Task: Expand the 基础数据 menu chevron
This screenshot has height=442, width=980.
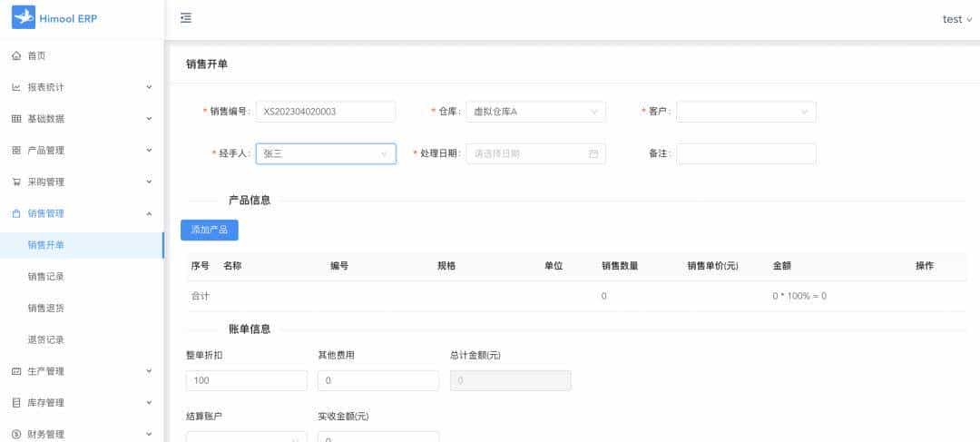Action: (x=149, y=119)
